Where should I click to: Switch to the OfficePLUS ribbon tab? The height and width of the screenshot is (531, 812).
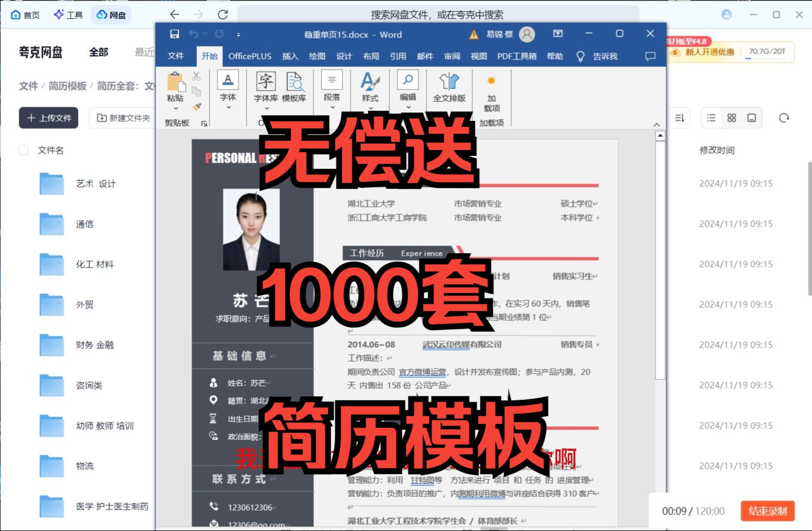pyautogui.click(x=250, y=56)
